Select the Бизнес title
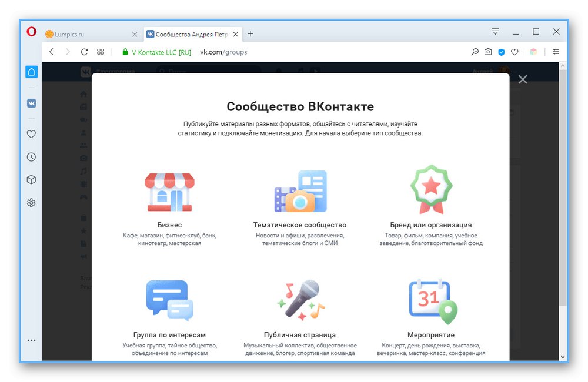This screenshot has height=382, width=588. pyautogui.click(x=169, y=225)
